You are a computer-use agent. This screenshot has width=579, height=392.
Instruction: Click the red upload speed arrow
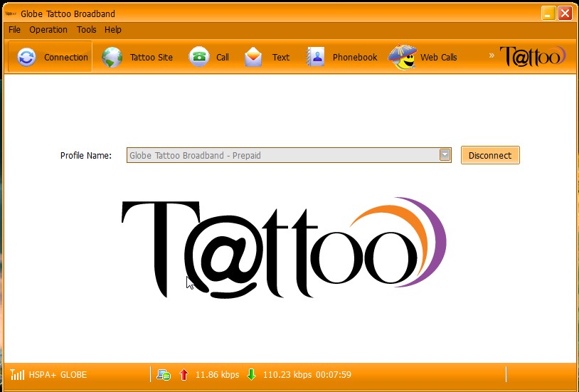coord(184,374)
